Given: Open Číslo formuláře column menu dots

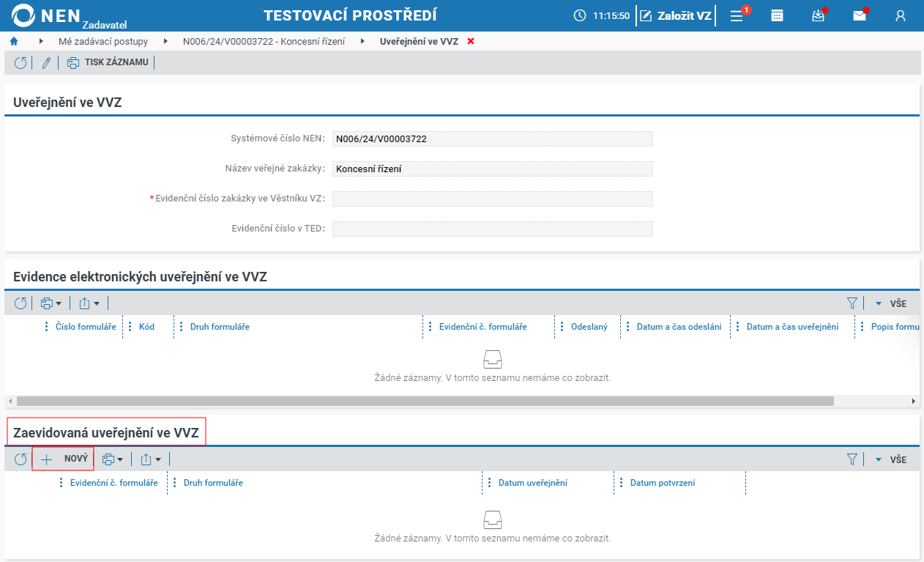Looking at the screenshot, I should point(48,327).
